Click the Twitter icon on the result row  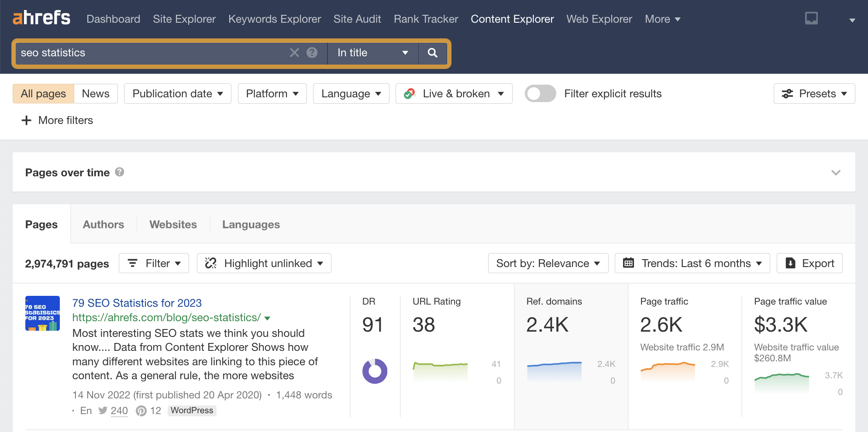click(103, 411)
